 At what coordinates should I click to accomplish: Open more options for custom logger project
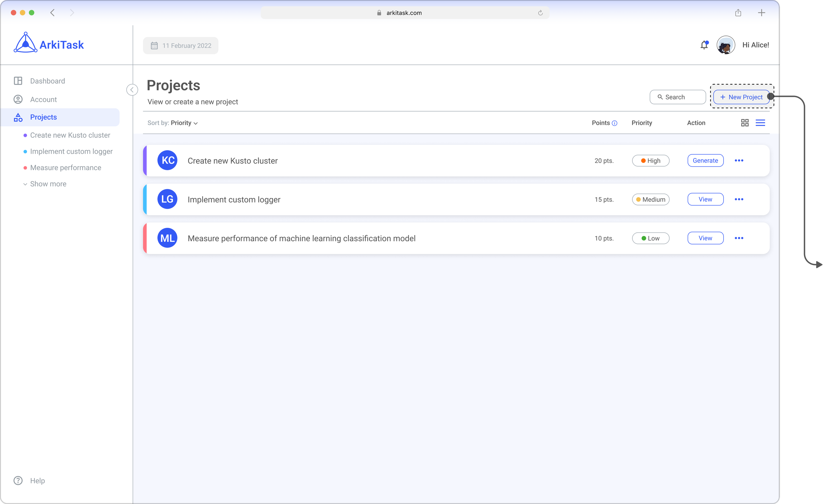[739, 199]
